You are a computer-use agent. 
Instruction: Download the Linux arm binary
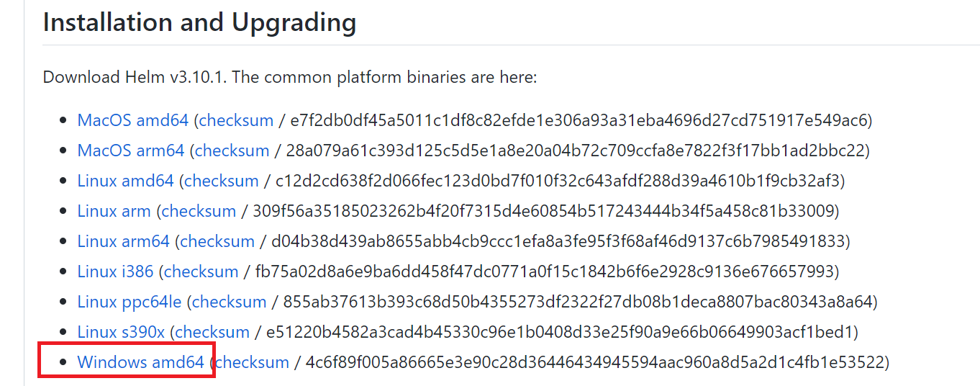tap(114, 211)
